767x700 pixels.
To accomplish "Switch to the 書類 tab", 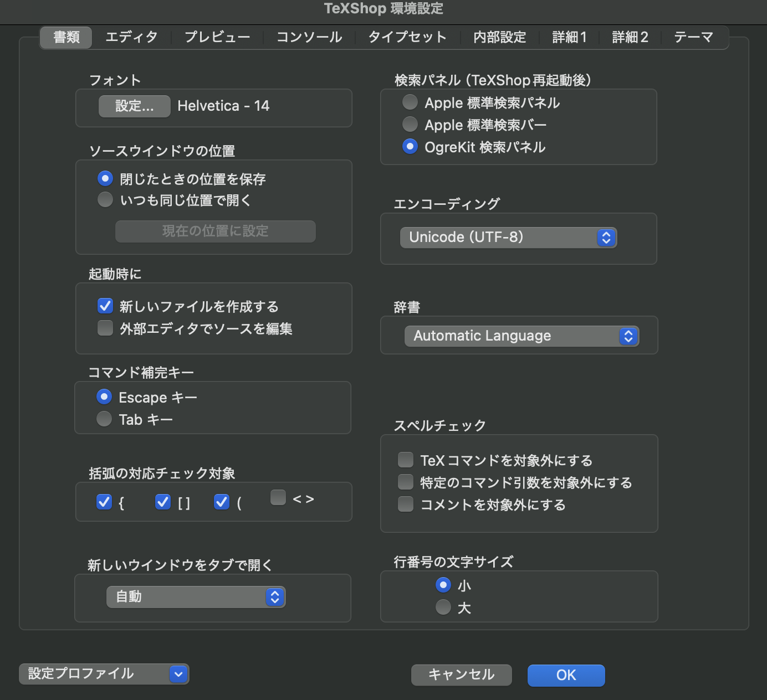I will 66,37.
